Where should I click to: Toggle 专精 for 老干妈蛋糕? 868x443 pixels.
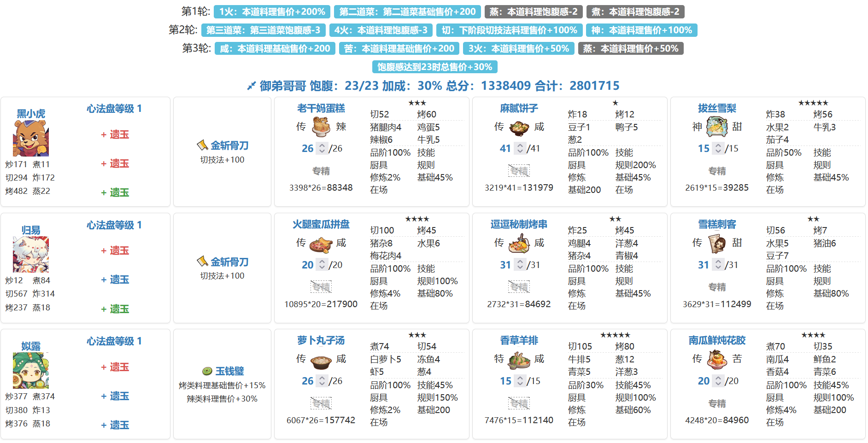click(321, 171)
